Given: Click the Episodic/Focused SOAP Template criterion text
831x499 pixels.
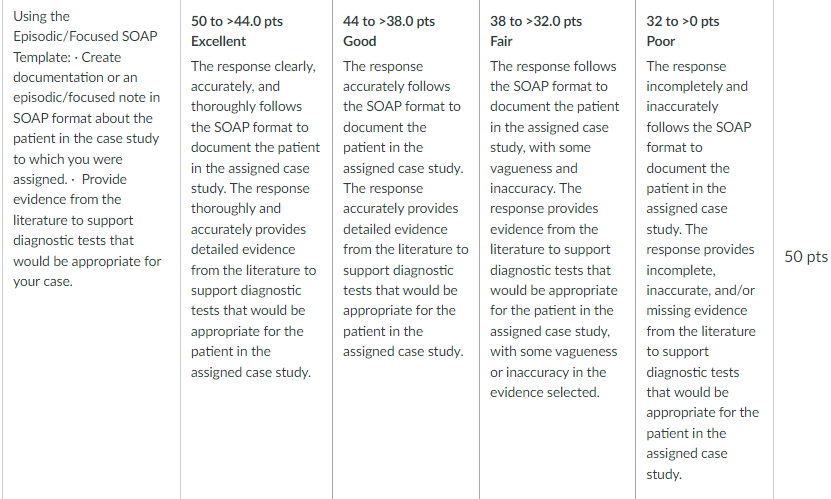Looking at the screenshot, I should 87,148.
